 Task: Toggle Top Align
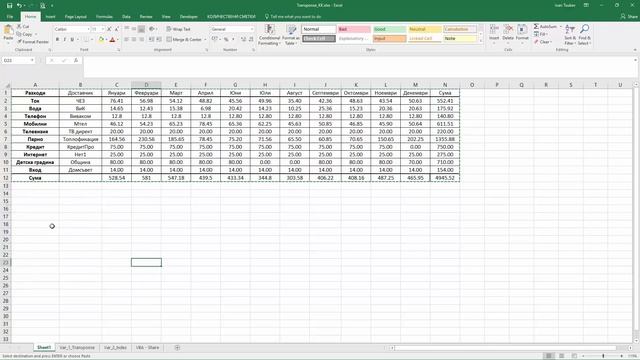coord(127,29)
